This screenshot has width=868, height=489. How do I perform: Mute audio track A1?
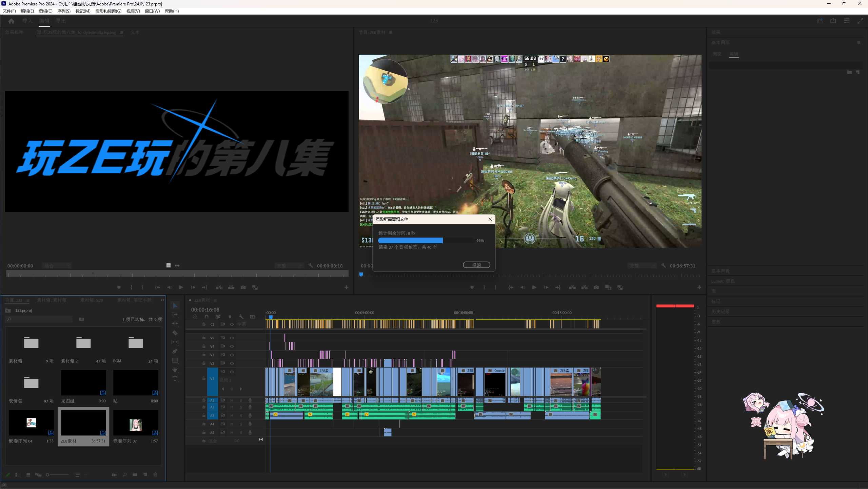tap(232, 400)
